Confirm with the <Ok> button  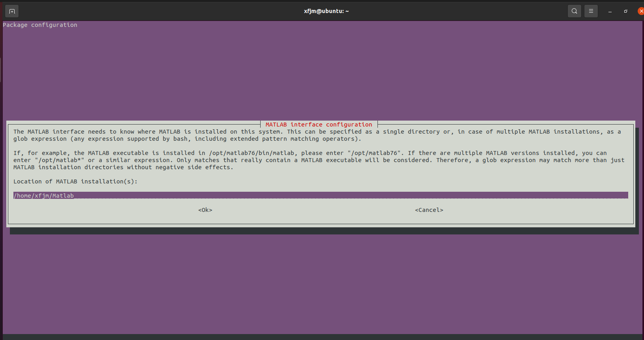click(205, 210)
